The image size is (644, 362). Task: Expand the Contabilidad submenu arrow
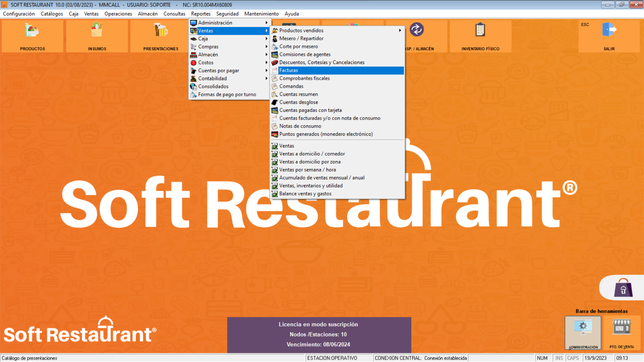tap(267, 78)
